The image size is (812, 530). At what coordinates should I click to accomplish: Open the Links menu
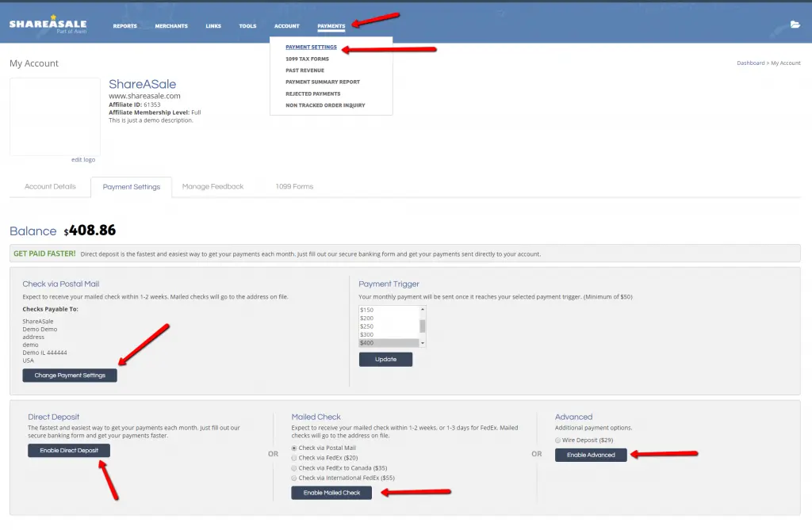tap(213, 26)
